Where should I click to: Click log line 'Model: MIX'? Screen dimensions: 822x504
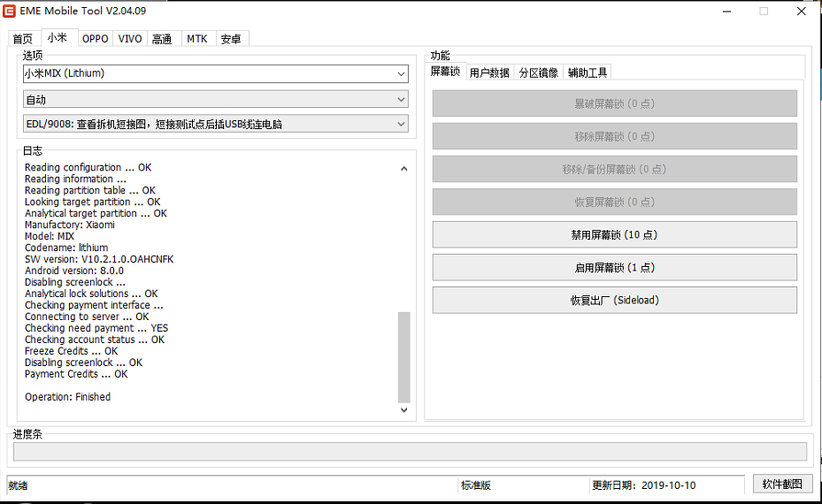[x=50, y=236]
